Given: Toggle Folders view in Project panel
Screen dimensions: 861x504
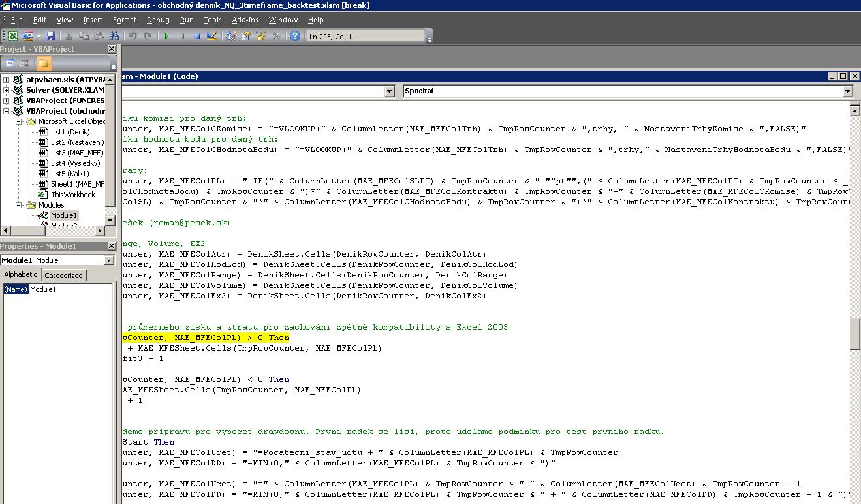Looking at the screenshot, I should pos(43,63).
